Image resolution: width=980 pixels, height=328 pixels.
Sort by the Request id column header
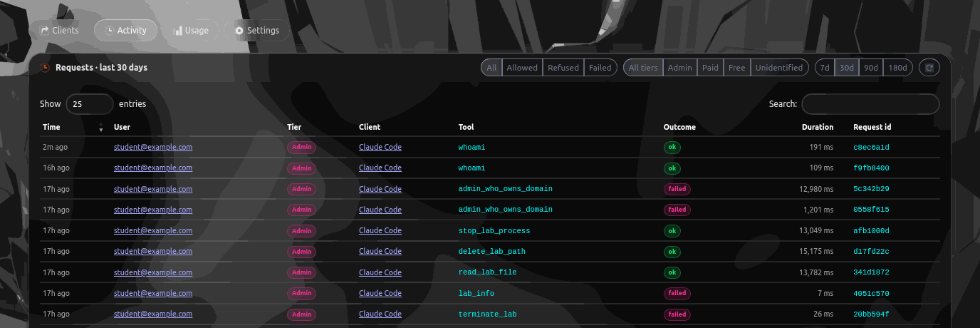(872, 127)
